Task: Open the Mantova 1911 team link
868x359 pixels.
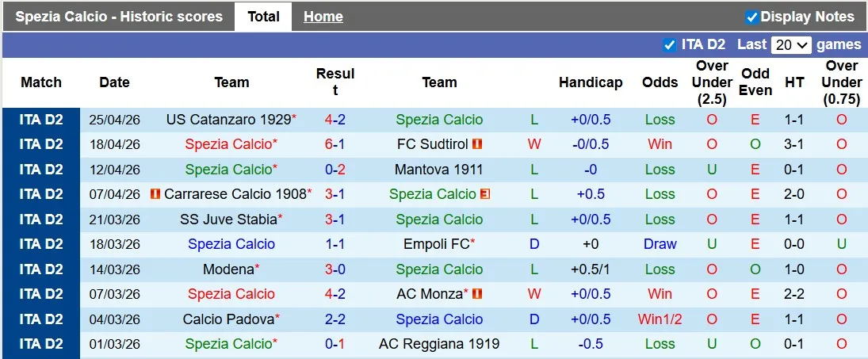Action: click(439, 170)
